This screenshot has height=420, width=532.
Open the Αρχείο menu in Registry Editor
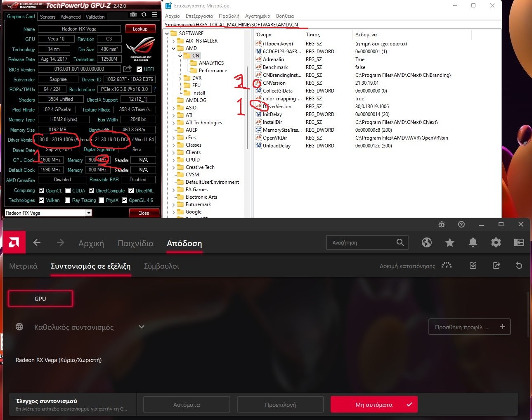173,16
